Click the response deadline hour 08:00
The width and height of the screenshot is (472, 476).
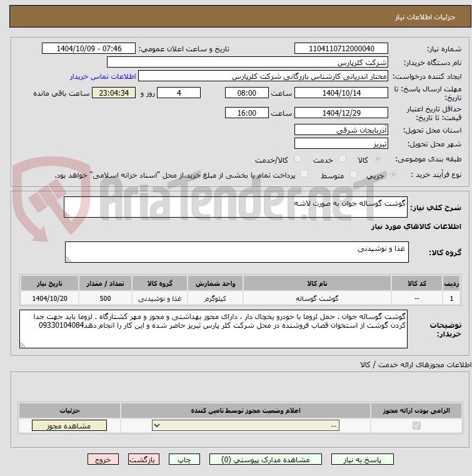(246, 93)
